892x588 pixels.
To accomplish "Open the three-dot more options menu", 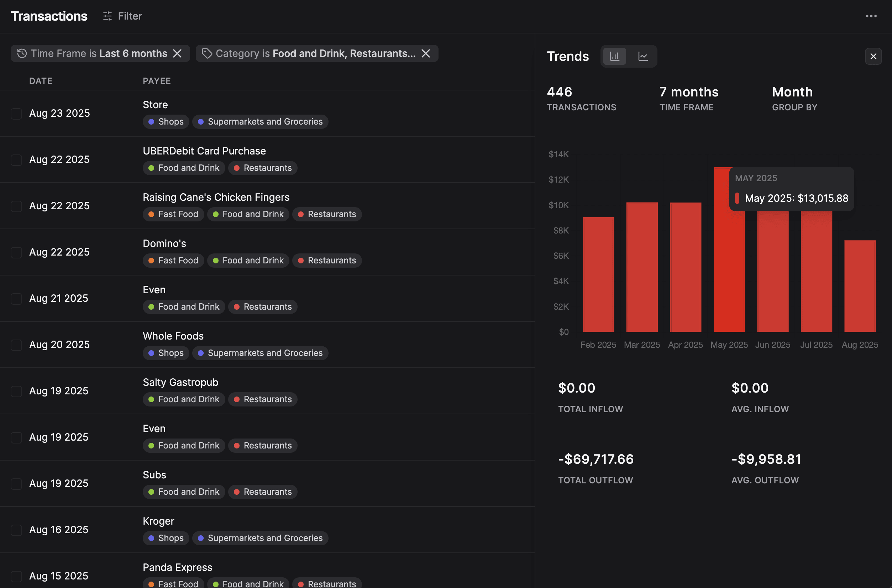I will pyautogui.click(x=871, y=16).
